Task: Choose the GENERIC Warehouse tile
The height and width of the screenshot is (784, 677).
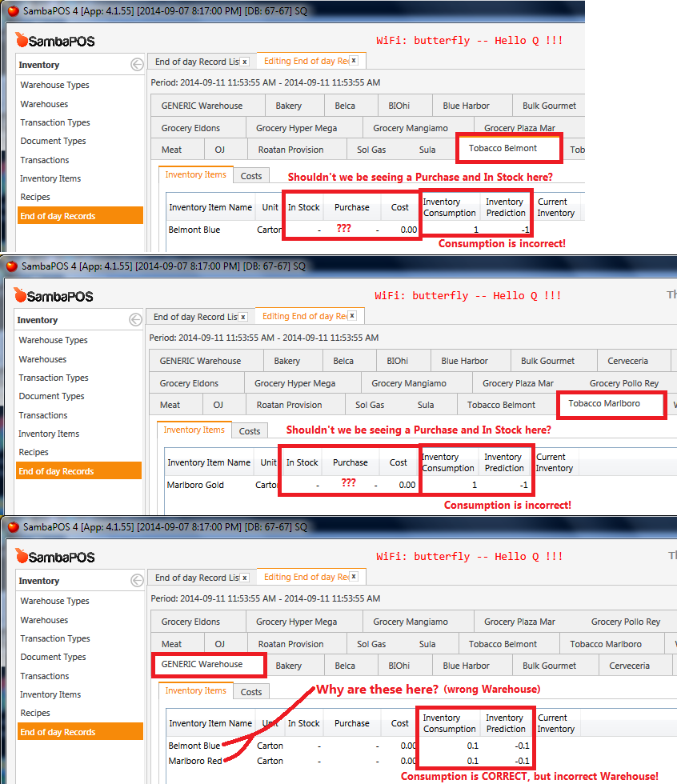Action: 208,665
